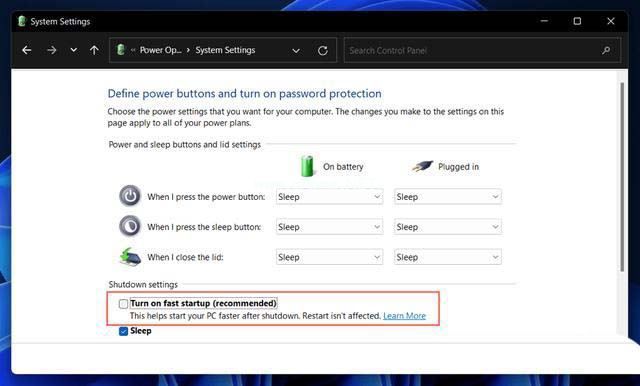The image size is (640, 386).
Task: Open the Learn More link
Action: [404, 316]
